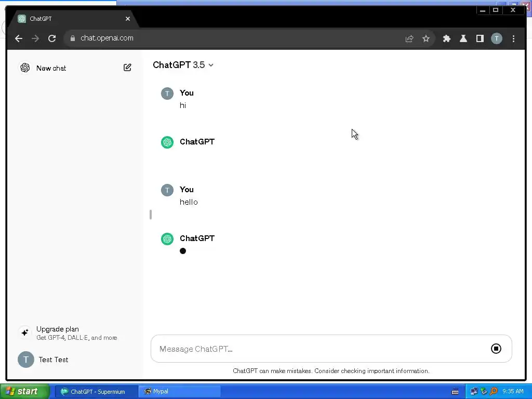Go forward with the browser arrow
Viewport: 532px width, 399px height.
pos(35,38)
